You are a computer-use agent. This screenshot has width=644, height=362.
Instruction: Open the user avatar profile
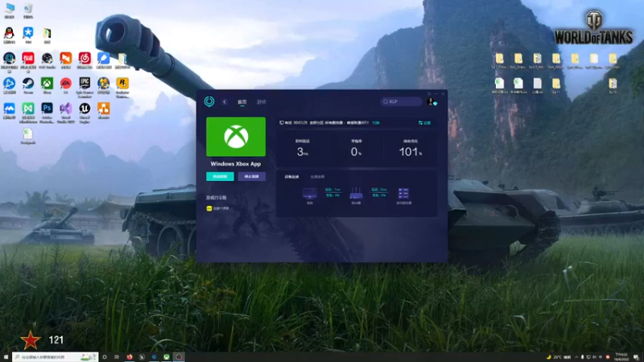pyautogui.click(x=431, y=101)
